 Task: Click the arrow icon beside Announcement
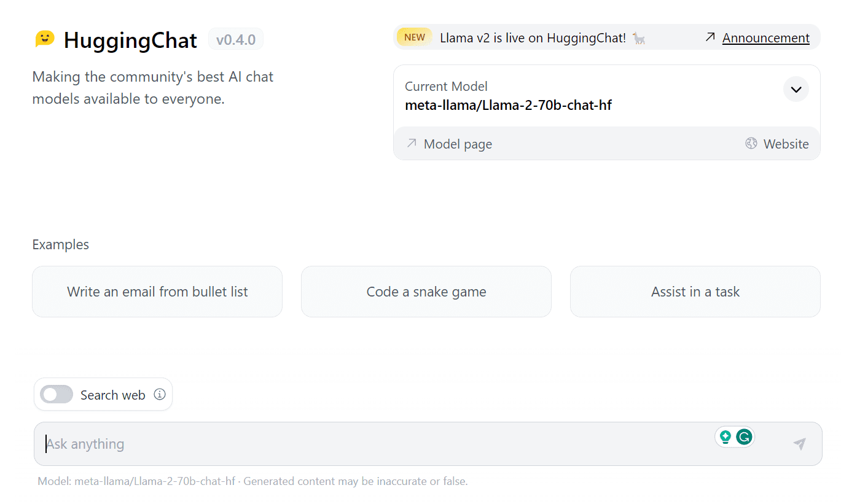point(710,37)
